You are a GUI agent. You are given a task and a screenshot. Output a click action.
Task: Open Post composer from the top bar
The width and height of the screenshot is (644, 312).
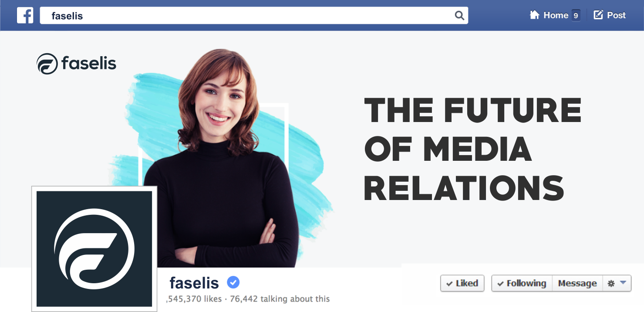coord(610,15)
